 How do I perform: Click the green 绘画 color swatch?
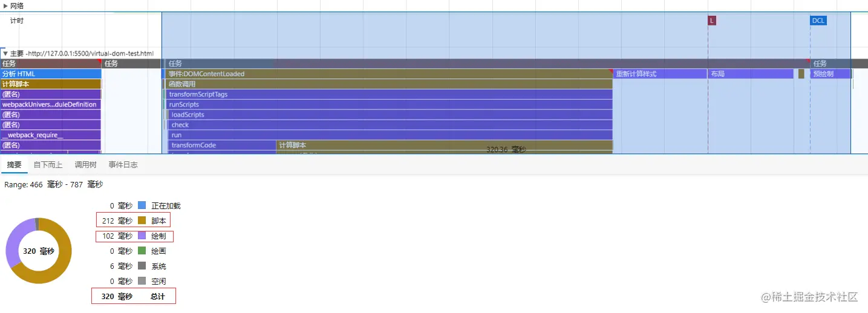click(x=142, y=251)
